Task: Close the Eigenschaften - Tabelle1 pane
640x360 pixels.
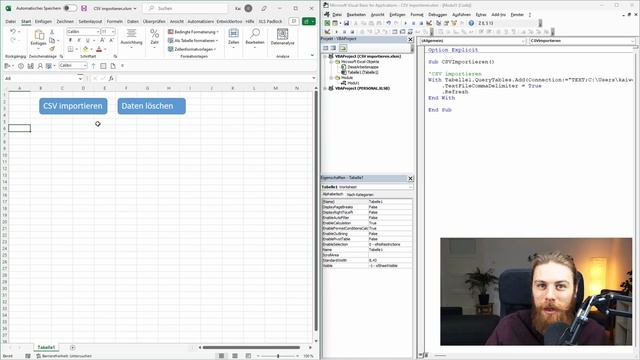Action: [411, 178]
